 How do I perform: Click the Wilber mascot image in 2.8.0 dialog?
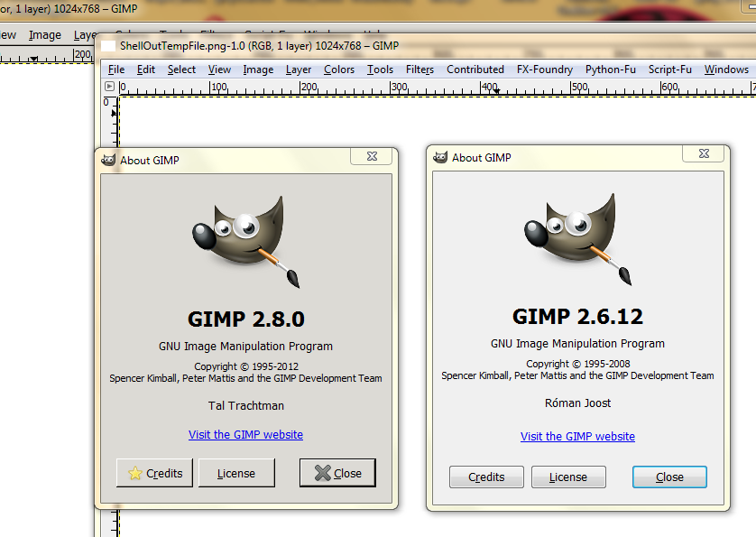click(245, 241)
